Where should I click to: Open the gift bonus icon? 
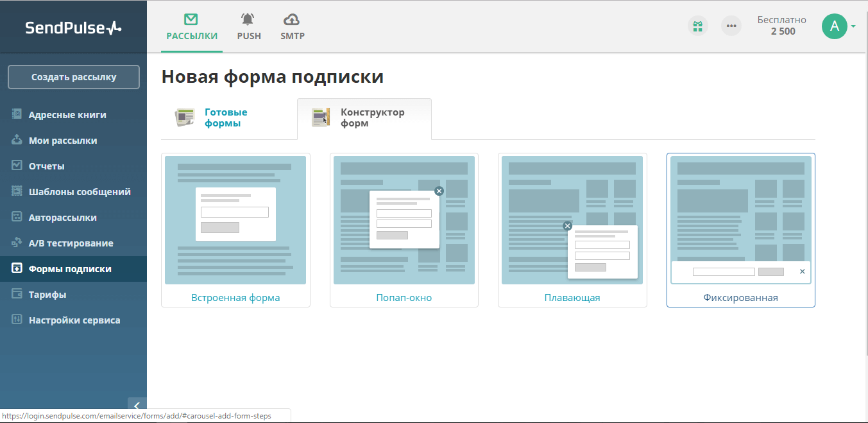[x=697, y=26]
